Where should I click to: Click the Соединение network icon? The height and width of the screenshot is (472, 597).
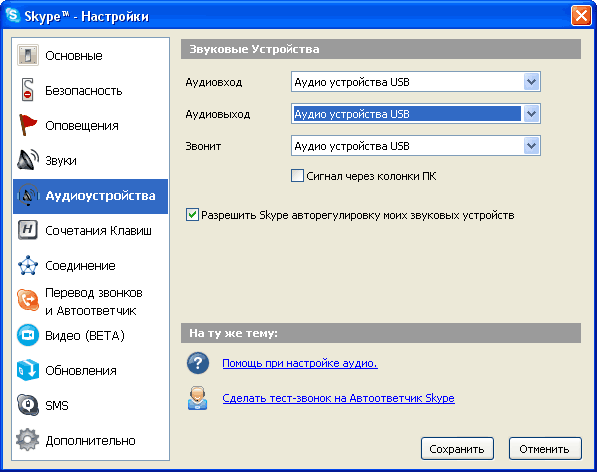tap(28, 265)
